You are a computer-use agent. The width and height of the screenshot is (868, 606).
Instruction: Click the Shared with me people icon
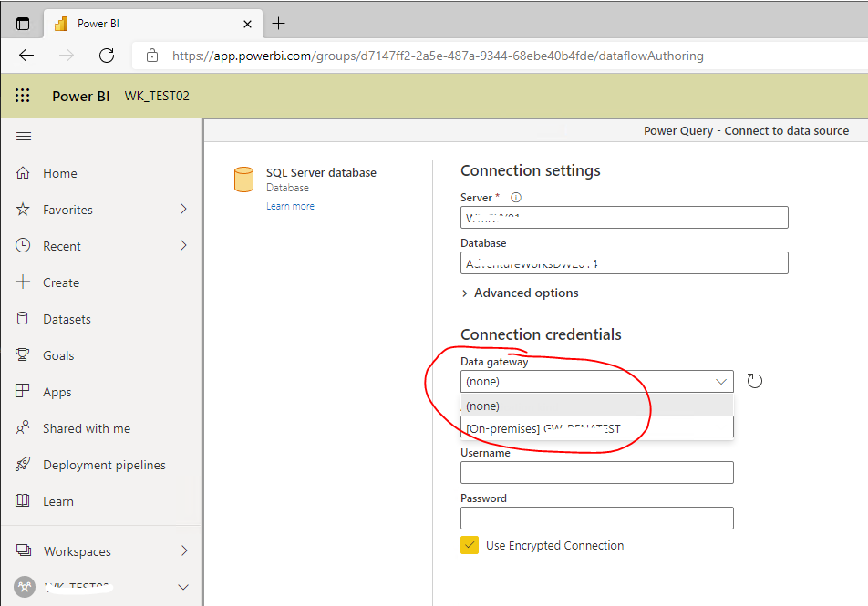point(23,427)
